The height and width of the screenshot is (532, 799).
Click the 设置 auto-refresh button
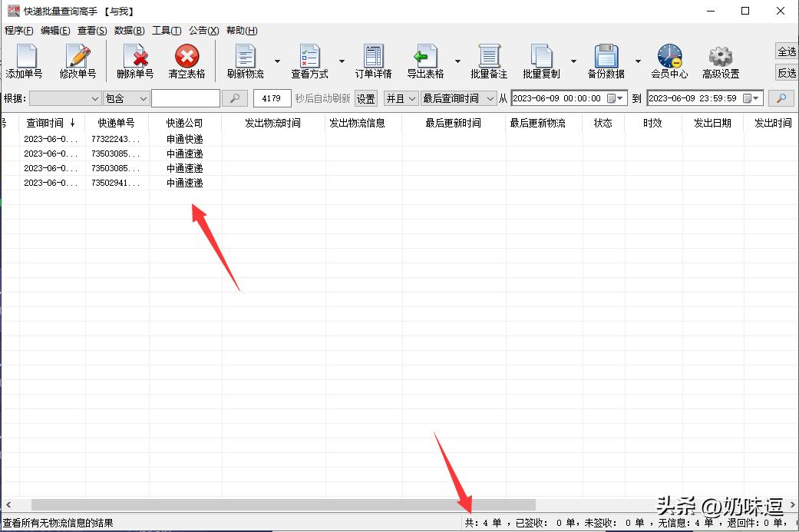click(365, 98)
